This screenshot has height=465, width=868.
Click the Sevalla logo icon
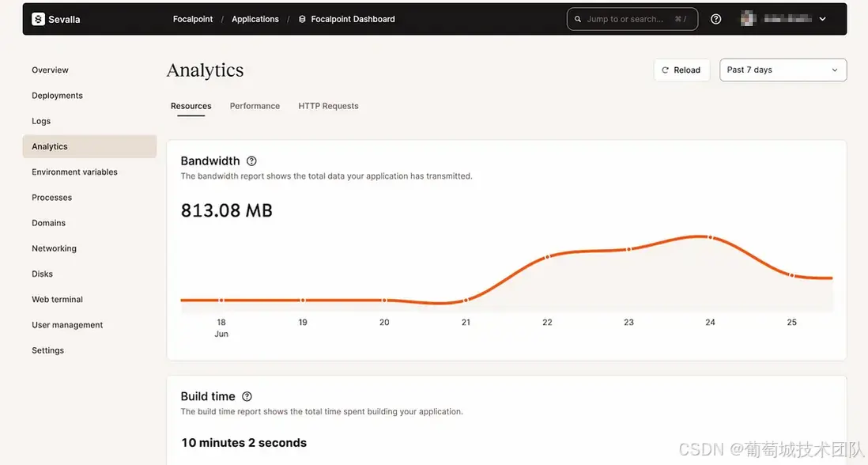[38, 19]
